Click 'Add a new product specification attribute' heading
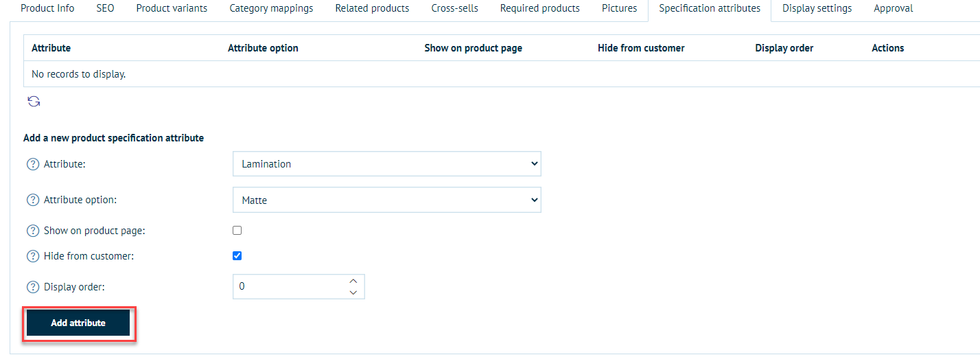Viewport: 980px width, 357px height. coord(114,138)
